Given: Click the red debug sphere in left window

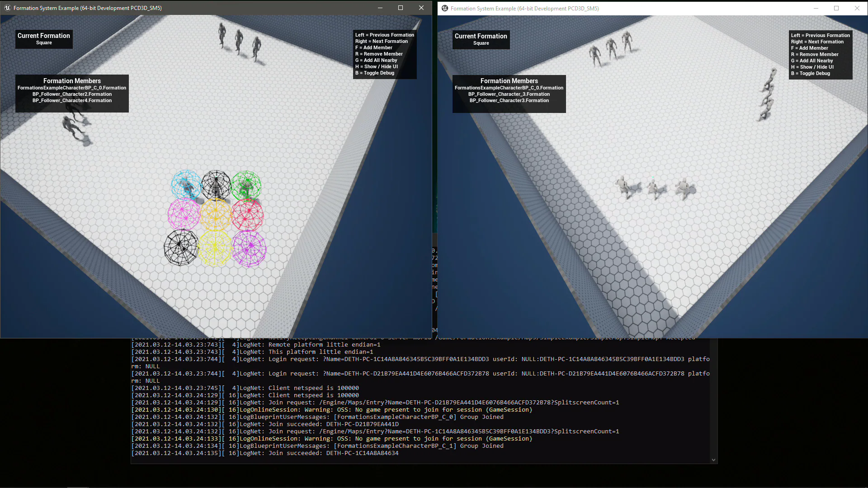Looking at the screenshot, I should tap(247, 215).
